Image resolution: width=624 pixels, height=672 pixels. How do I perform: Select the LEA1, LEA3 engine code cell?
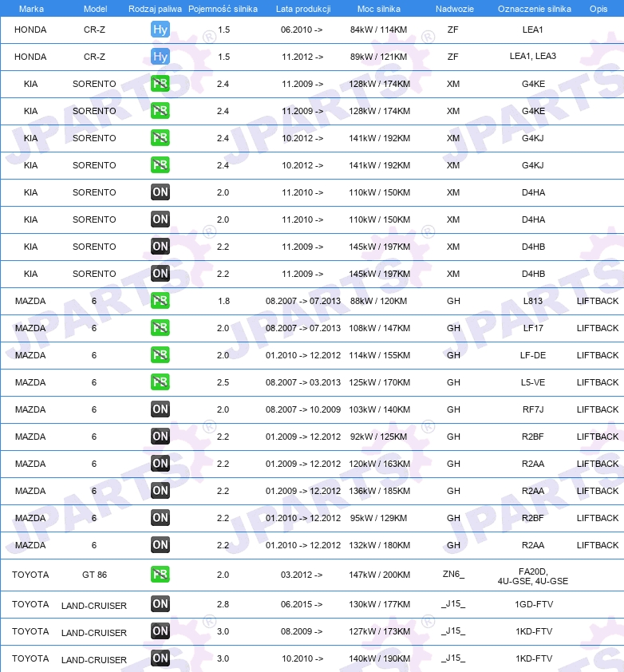coord(533,56)
